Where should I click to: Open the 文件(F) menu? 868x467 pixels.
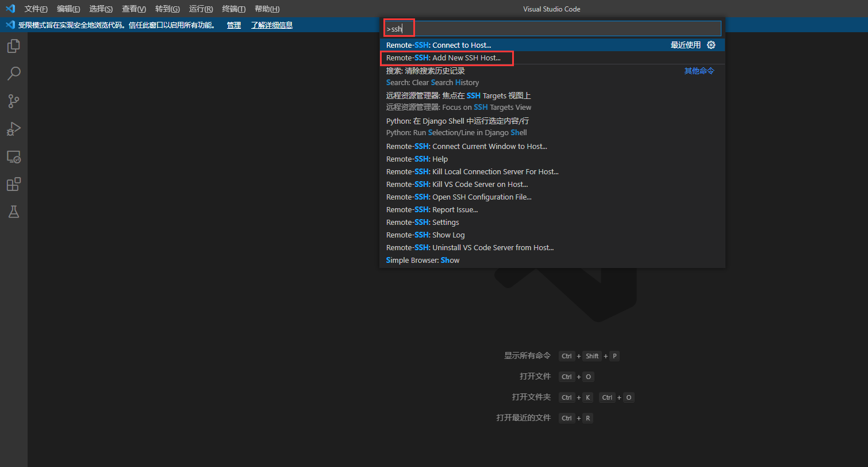click(36, 9)
